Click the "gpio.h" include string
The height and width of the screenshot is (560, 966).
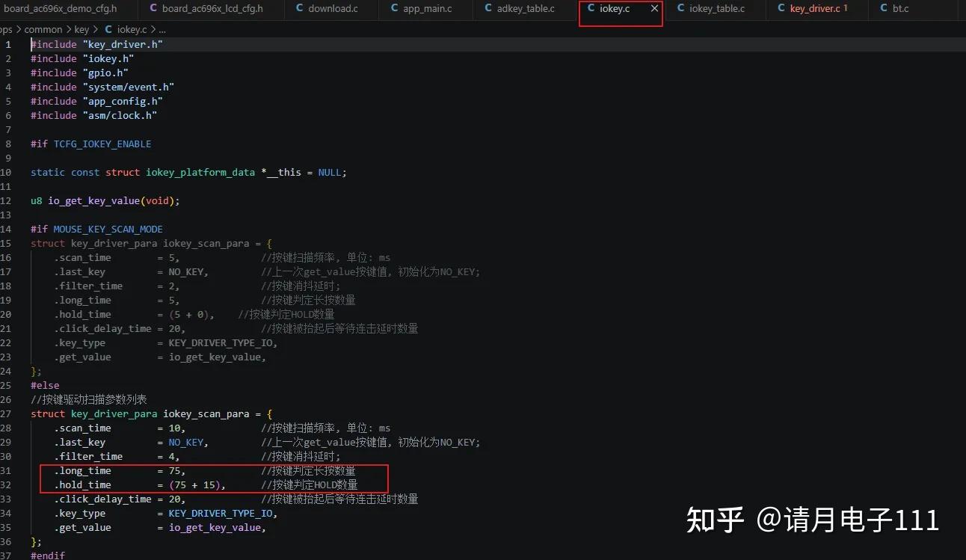(105, 73)
